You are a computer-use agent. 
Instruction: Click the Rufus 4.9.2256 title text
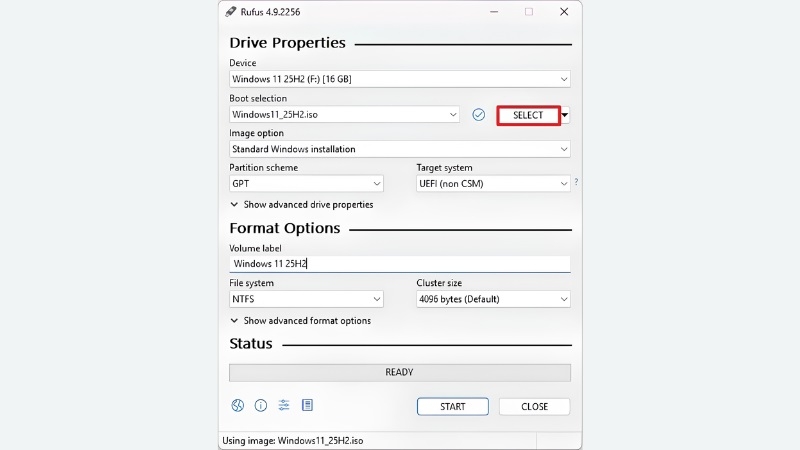[x=270, y=12]
